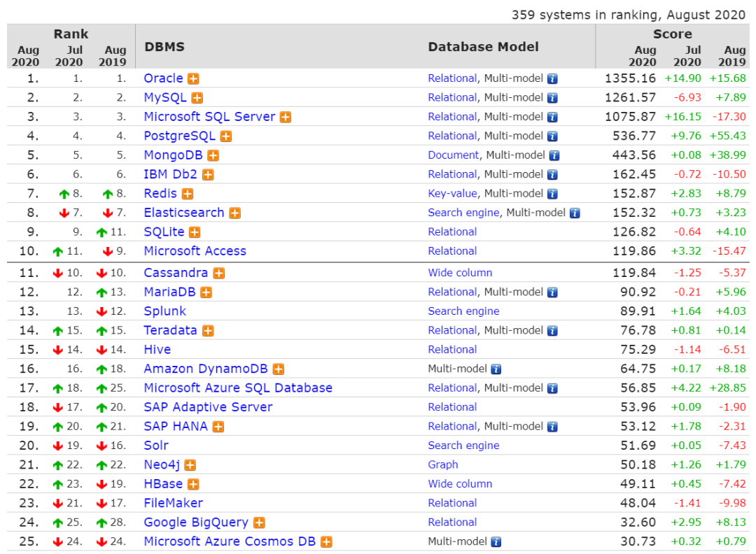
Task: Click the orange plus icon after Redis
Action: [188, 194]
